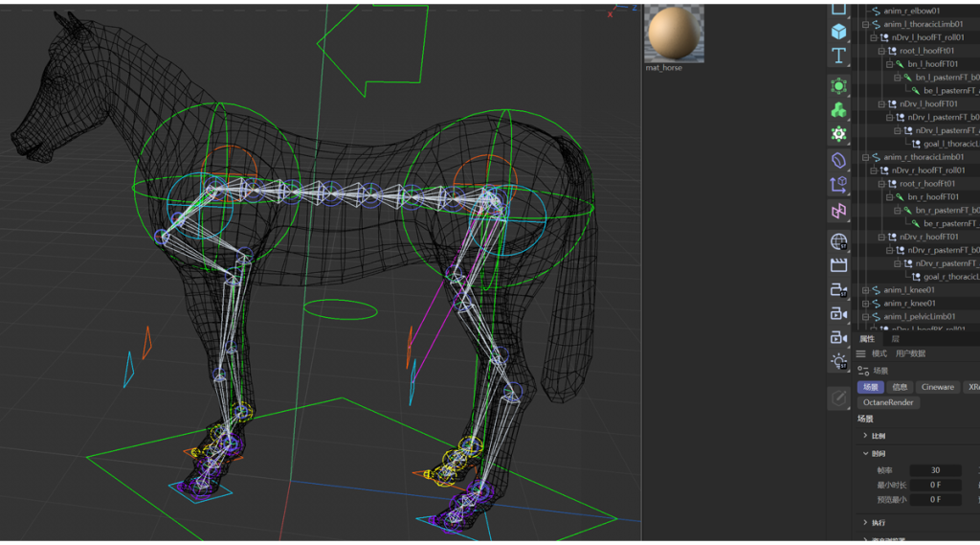The image size is (980, 545).
Task: Open the 模式 menu
Action: (x=879, y=353)
